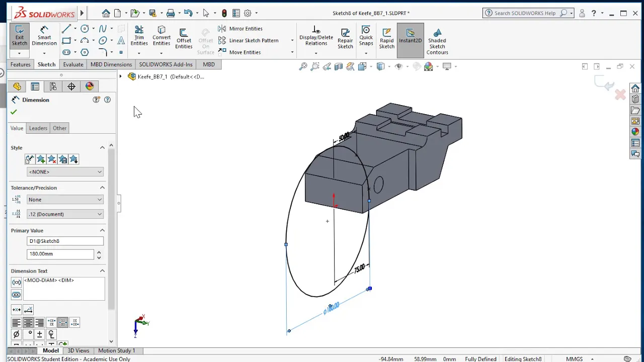The height and width of the screenshot is (362, 644).
Task: Open the MBD Dimensions tab
Action: tap(111, 64)
